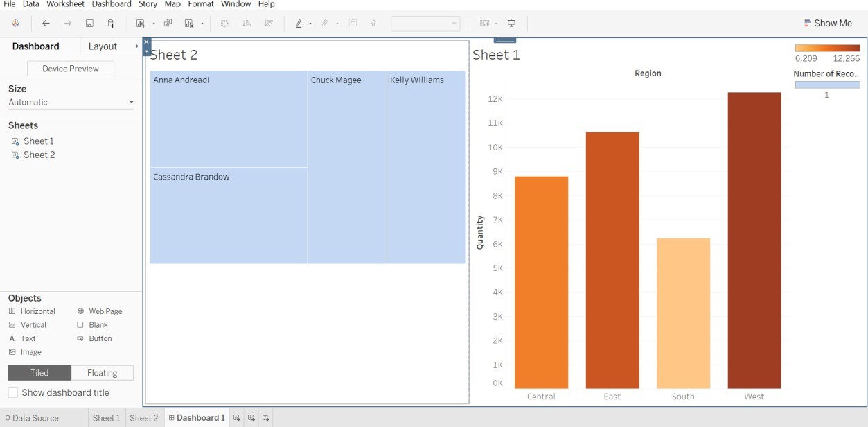Click the orange-red color legend gradient
The image size is (868, 427).
[x=827, y=48]
